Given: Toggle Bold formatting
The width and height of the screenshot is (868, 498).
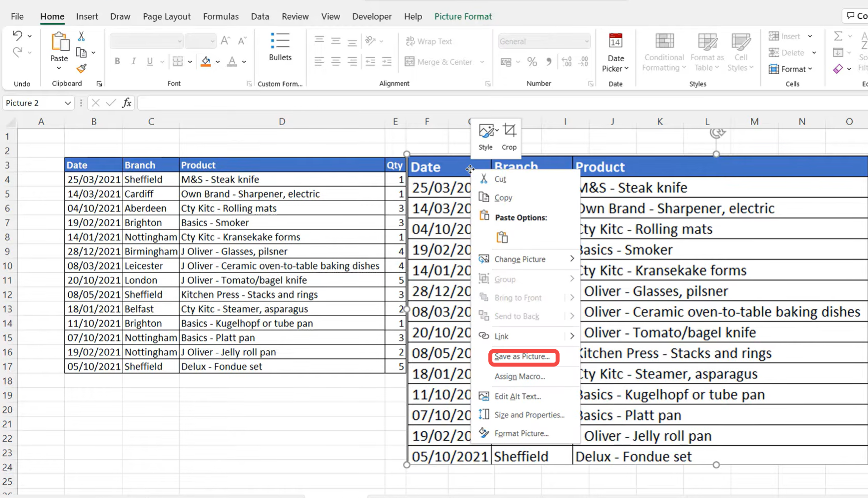Looking at the screenshot, I should point(117,61).
